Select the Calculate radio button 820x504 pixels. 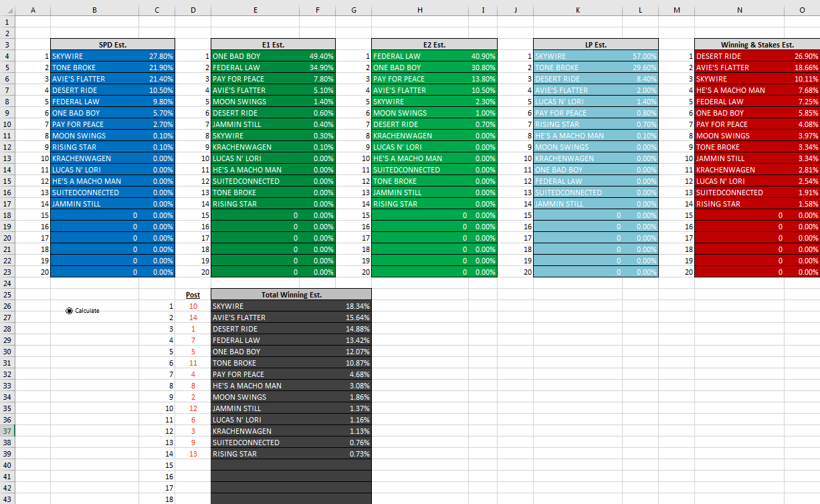tap(70, 310)
